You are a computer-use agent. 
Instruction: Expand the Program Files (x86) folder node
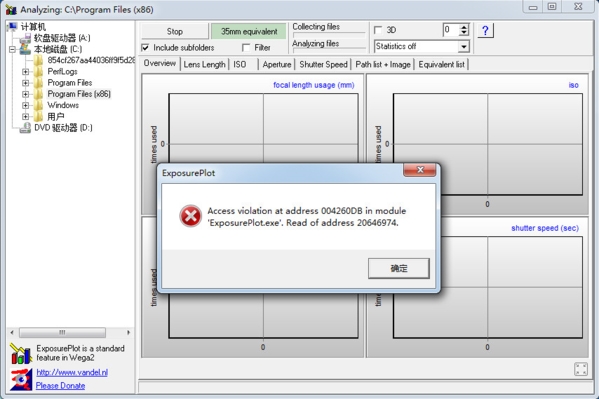pyautogui.click(x=25, y=94)
